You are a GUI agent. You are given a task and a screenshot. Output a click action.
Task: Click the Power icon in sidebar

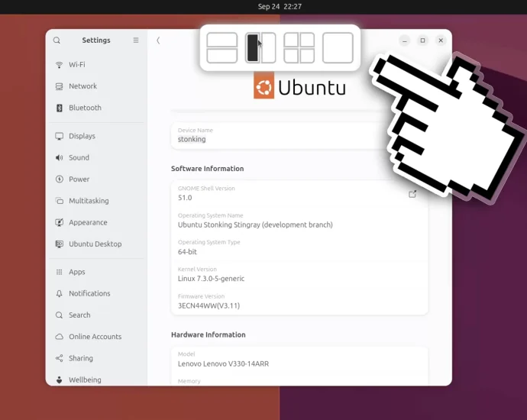coord(59,179)
